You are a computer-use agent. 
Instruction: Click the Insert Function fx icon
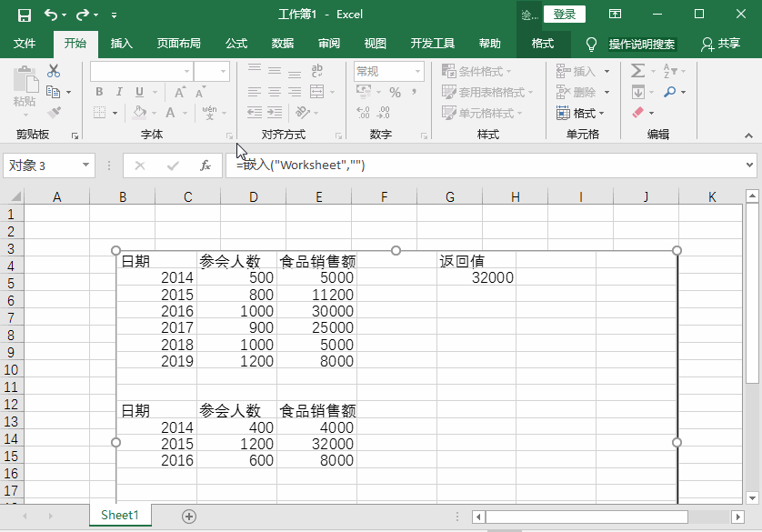click(206, 166)
